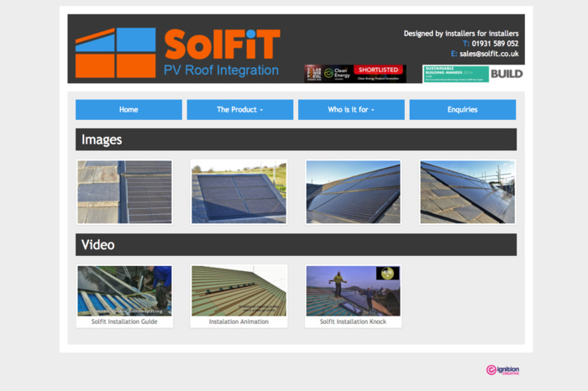Click 'Designed by installers for installers' text
Screen dimensions: 588x391
click(461, 34)
